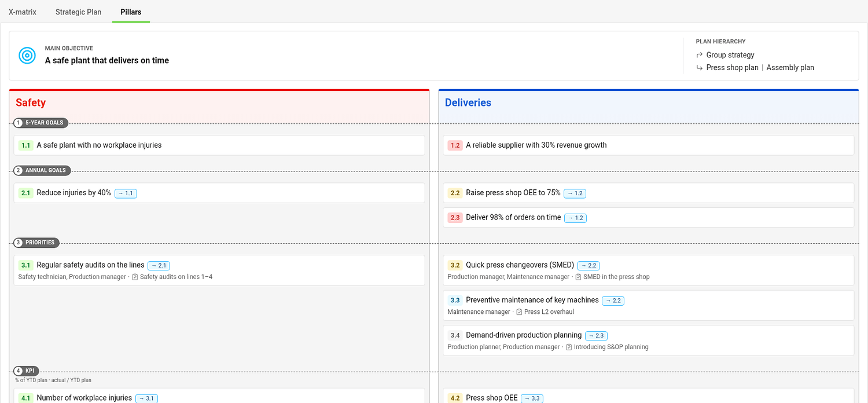The width and height of the screenshot is (868, 403).
Task: Click the → 2.2 tag on Preventive maintenance
Action: click(x=613, y=301)
